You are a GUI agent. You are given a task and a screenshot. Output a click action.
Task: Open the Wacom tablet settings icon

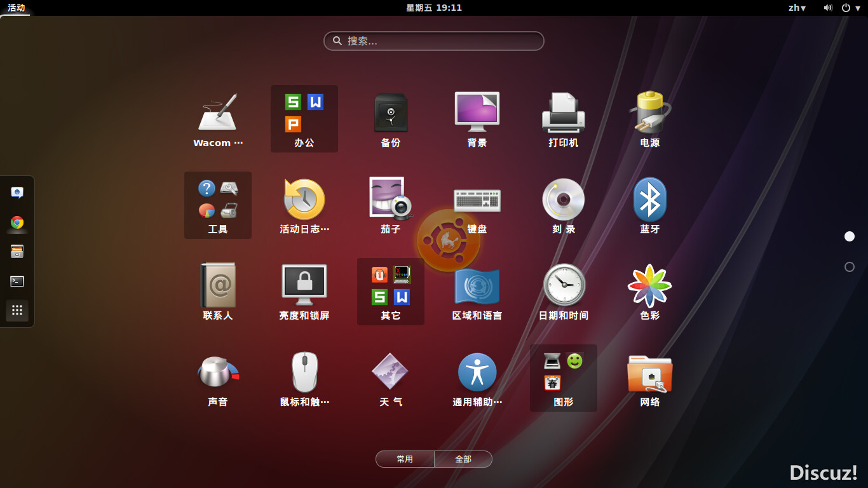click(x=218, y=114)
